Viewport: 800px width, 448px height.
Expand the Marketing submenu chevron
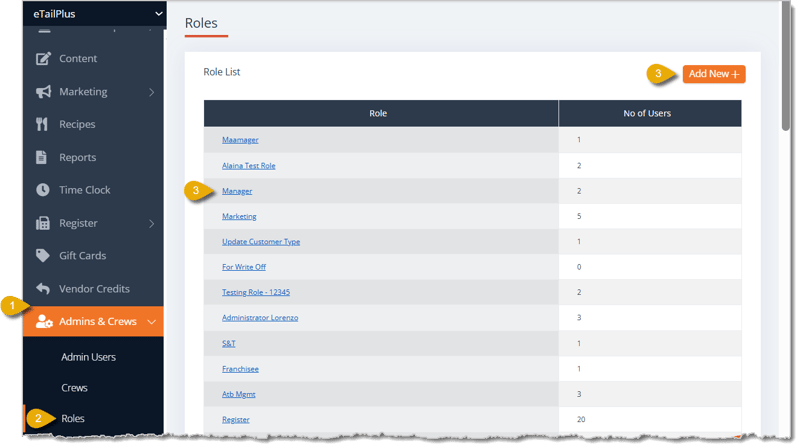152,92
